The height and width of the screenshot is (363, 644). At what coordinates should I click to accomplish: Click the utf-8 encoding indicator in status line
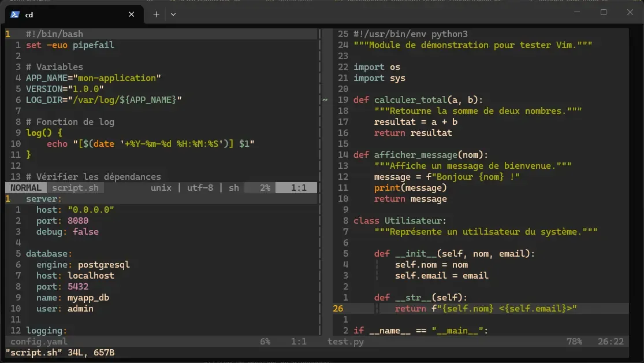coord(200,188)
